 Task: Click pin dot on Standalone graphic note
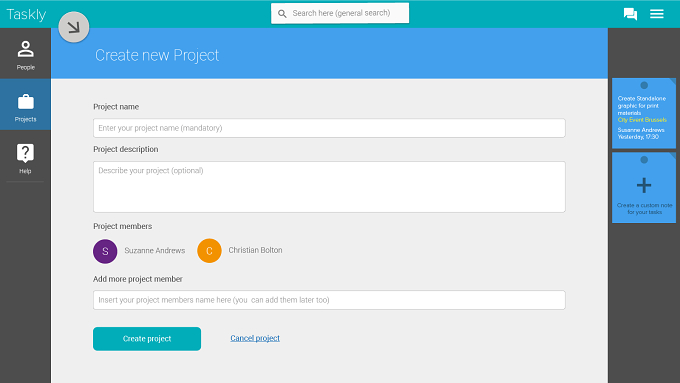[x=644, y=85]
